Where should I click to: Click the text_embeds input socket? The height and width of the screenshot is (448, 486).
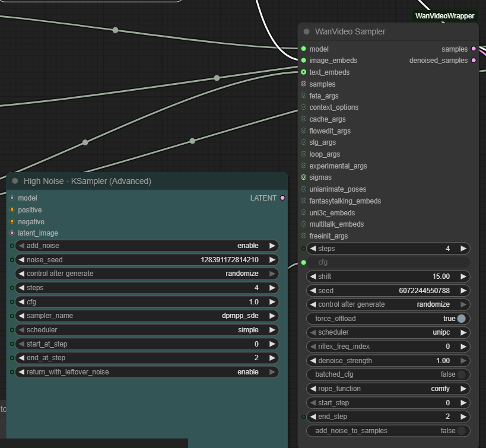(303, 72)
